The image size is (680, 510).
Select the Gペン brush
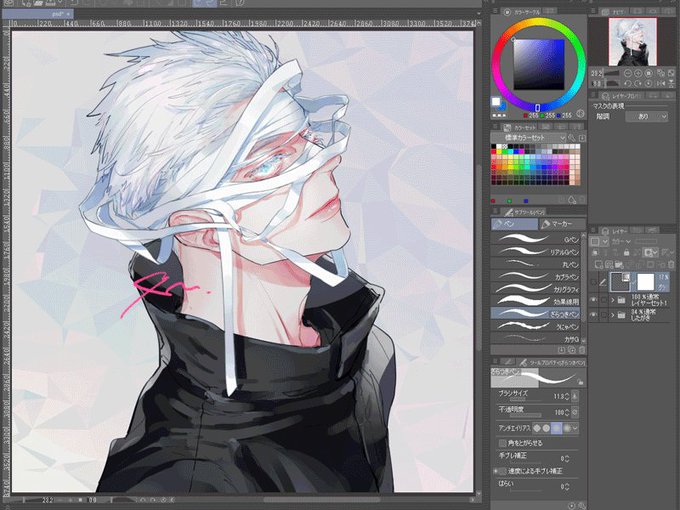pyautogui.click(x=536, y=239)
